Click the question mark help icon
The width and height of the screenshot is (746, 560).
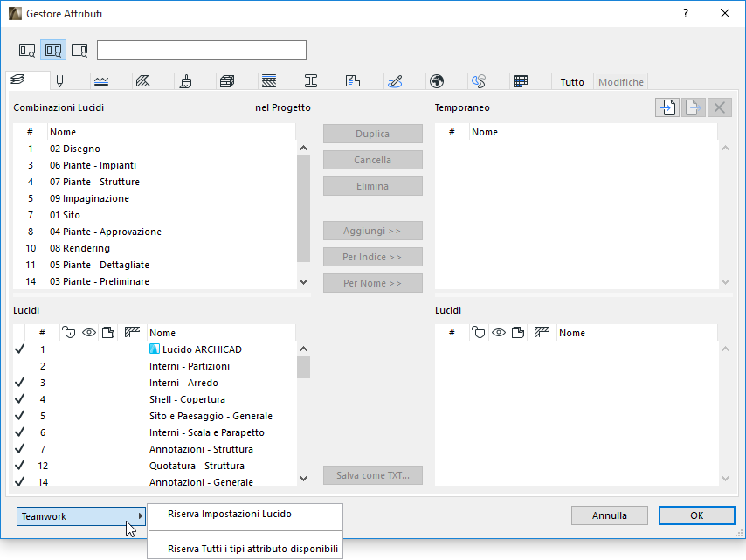tap(686, 13)
